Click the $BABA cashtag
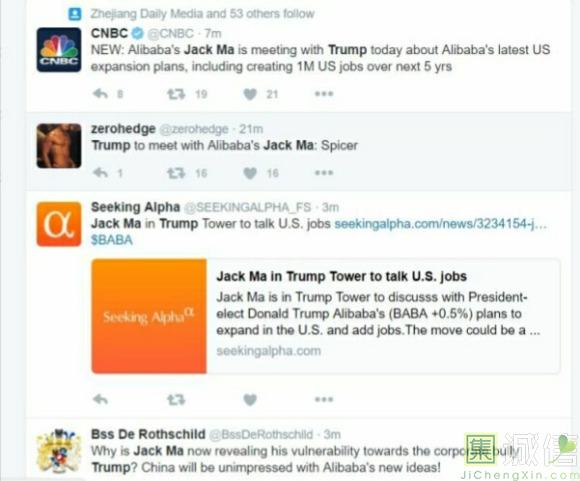The image size is (580, 481). pyautogui.click(x=112, y=240)
